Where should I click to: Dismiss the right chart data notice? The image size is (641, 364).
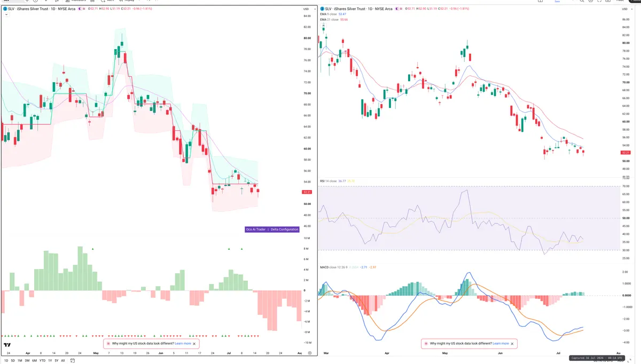(x=512, y=344)
